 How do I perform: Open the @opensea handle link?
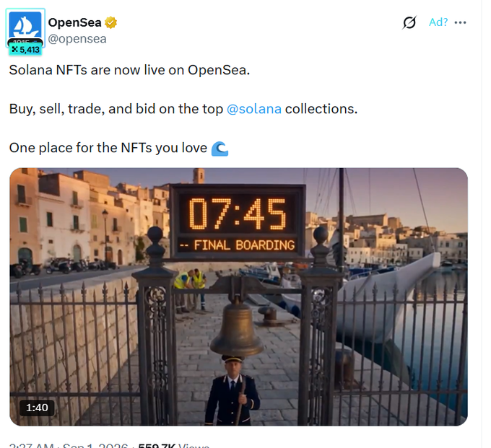click(77, 39)
